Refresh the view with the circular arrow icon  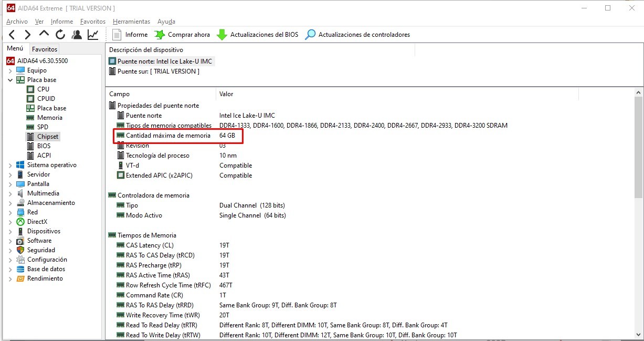click(60, 35)
